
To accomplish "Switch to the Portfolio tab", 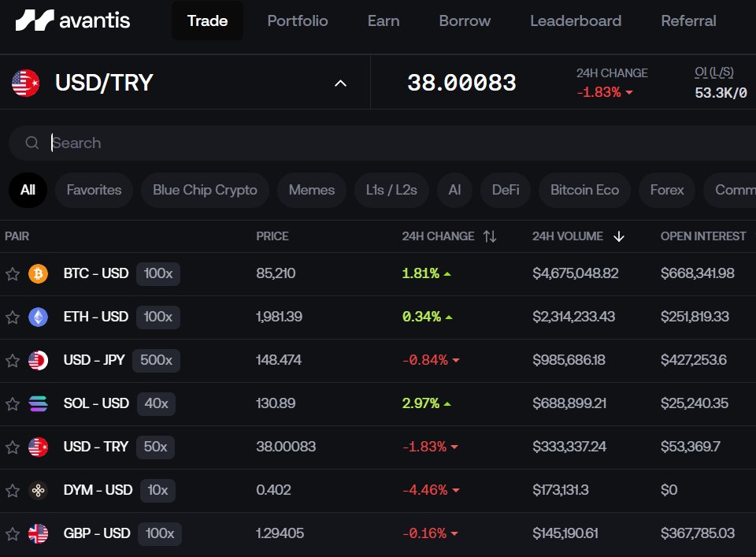I will 297,20.
